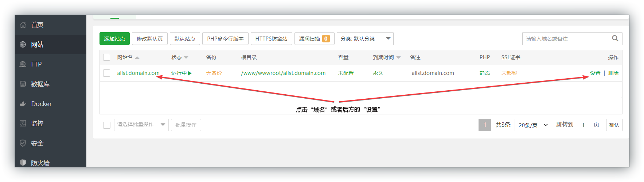Click the shield icon for 安全
Image resolution: width=644 pixels, height=182 pixels.
pos(23,143)
